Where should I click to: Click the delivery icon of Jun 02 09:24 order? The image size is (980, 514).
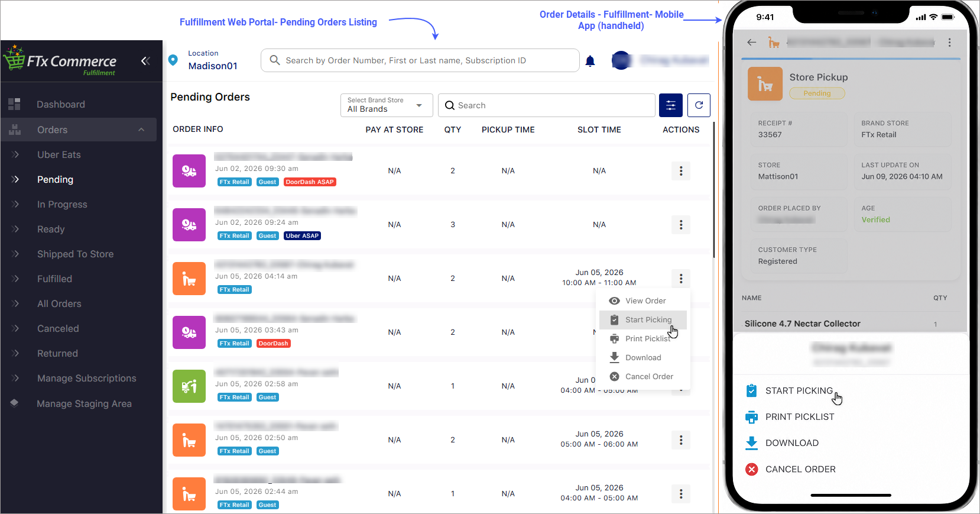(189, 225)
